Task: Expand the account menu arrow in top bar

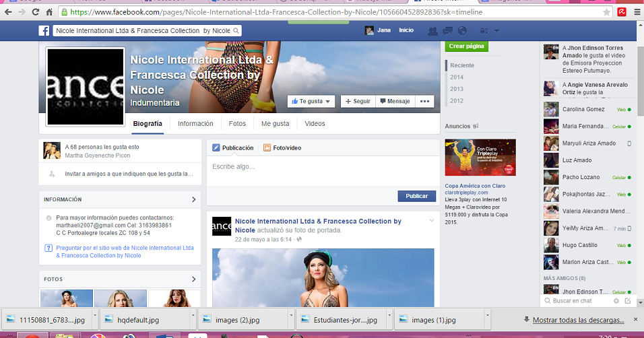Action: [496, 31]
